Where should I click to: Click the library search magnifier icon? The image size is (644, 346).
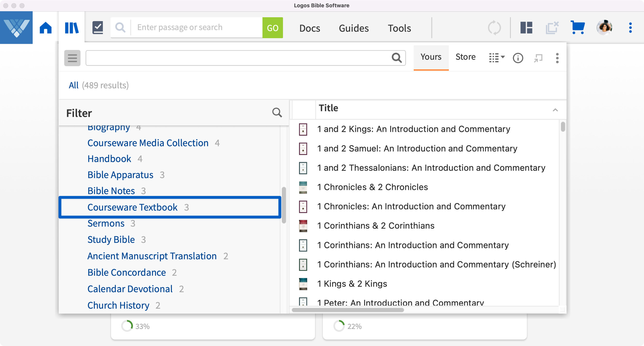397,58
